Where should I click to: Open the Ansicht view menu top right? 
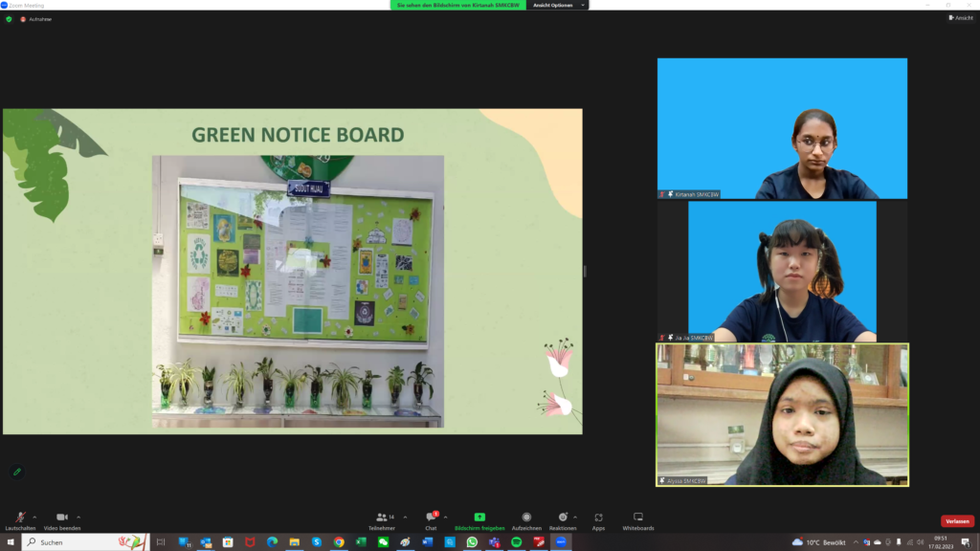tap(960, 17)
